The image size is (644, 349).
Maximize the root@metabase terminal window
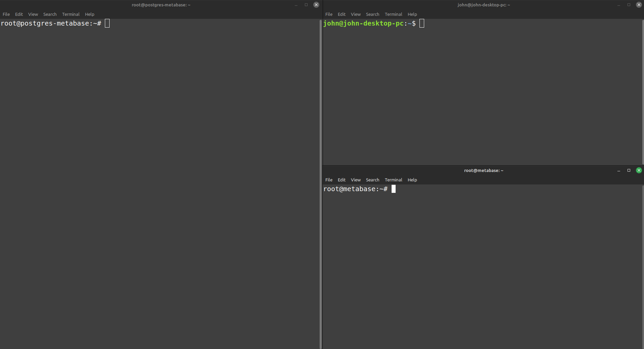point(629,170)
